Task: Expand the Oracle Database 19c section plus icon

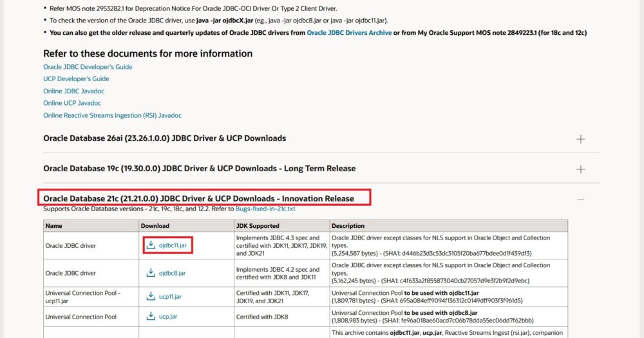Action: pyautogui.click(x=581, y=169)
